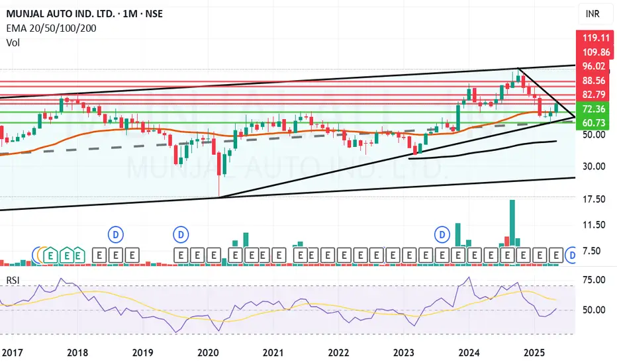This screenshot has height=364, width=617.
Task: Click the 17.50 price axis value
Action: (594, 199)
